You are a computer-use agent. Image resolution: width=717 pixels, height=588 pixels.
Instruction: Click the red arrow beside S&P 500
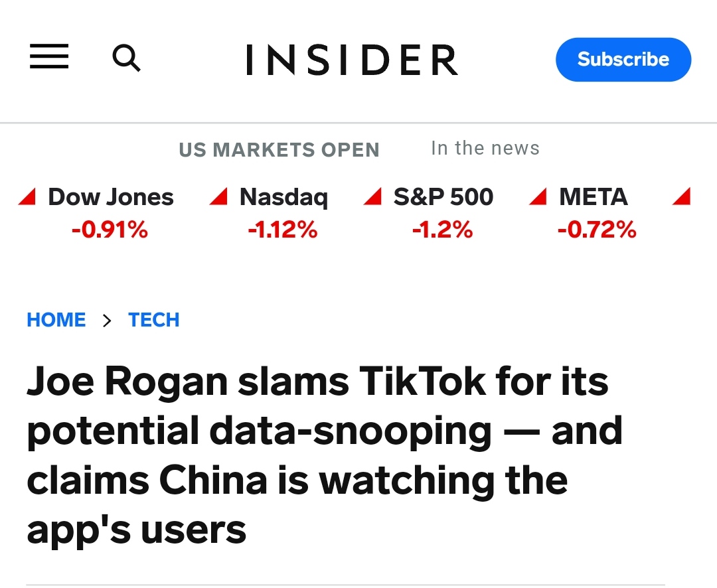tap(372, 196)
